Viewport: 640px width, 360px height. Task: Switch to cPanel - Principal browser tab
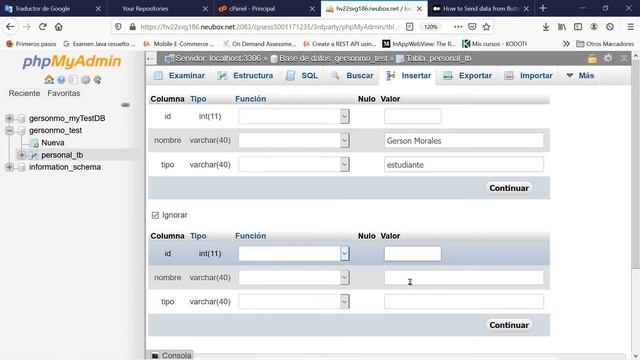(x=267, y=8)
